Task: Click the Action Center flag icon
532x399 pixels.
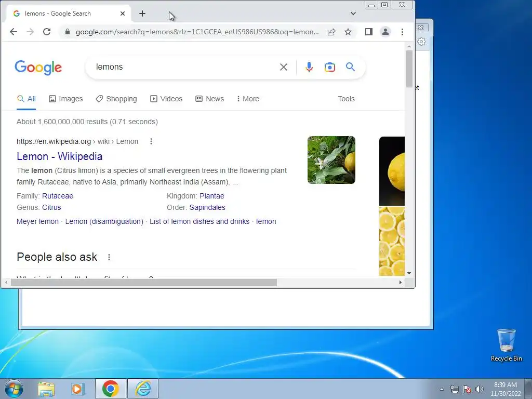Action: [x=467, y=390]
